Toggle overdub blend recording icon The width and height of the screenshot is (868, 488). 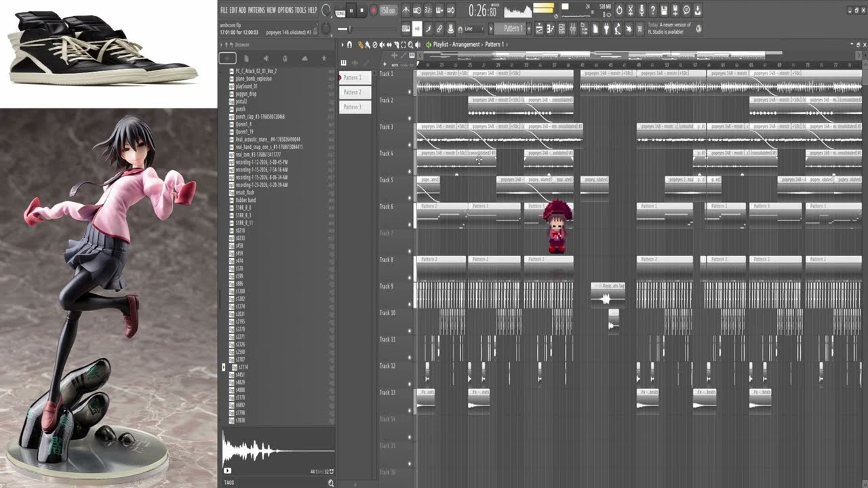click(x=439, y=10)
